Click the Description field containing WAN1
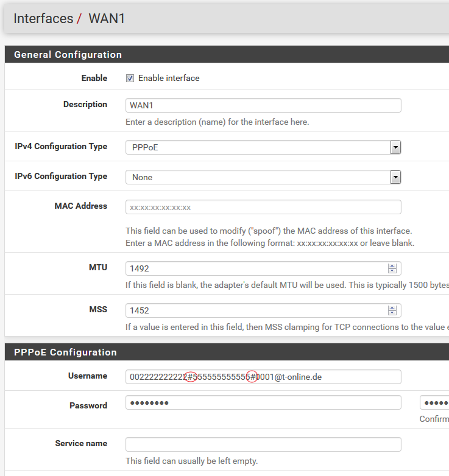Screen dimensions: 449x476 [x=263, y=105]
